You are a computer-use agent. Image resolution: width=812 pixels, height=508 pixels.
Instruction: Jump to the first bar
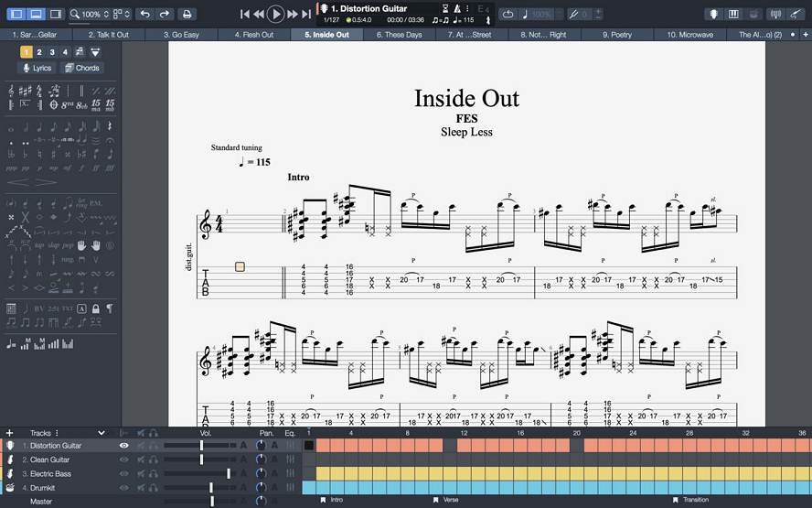245,14
